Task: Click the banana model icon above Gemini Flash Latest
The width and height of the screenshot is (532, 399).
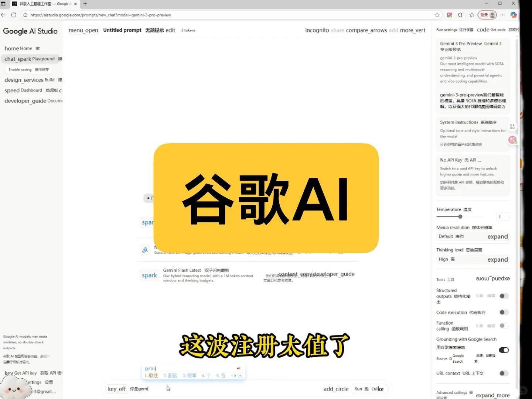Action: [145, 250]
